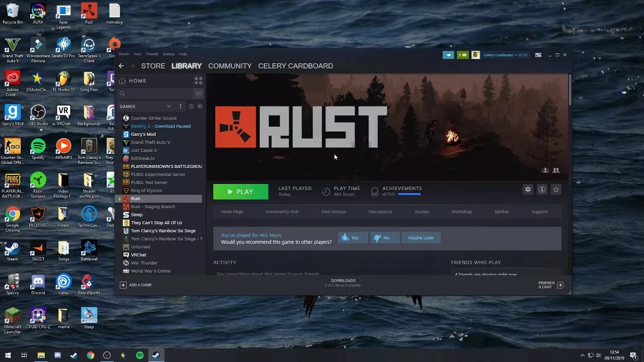Click in the library search field
The image size is (644, 362).
coord(156,94)
